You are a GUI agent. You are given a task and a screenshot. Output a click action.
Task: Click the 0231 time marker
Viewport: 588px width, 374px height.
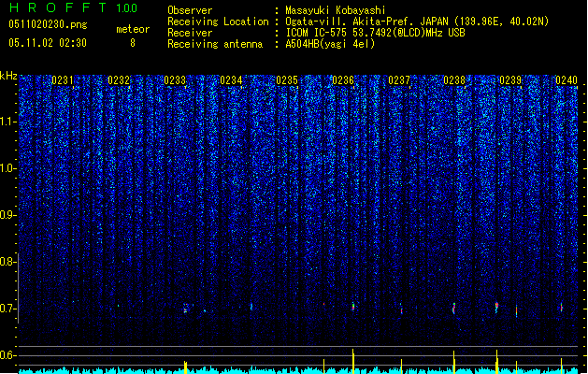pyautogui.click(x=63, y=80)
